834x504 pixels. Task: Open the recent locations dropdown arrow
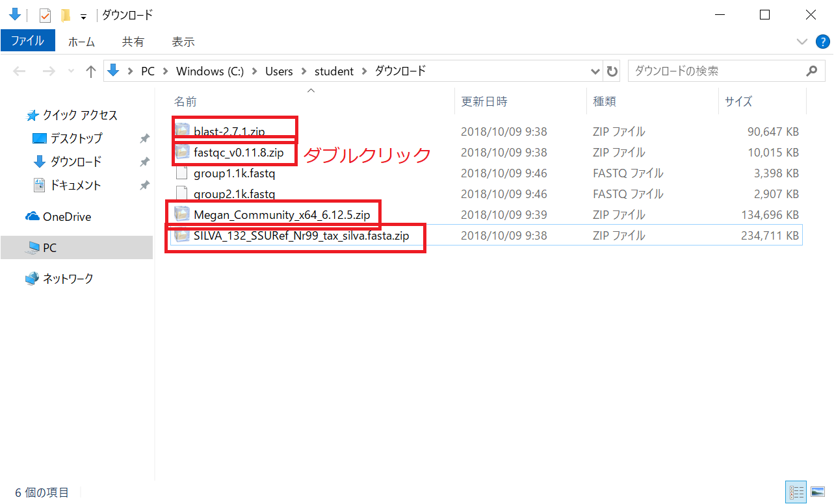pyautogui.click(x=71, y=72)
